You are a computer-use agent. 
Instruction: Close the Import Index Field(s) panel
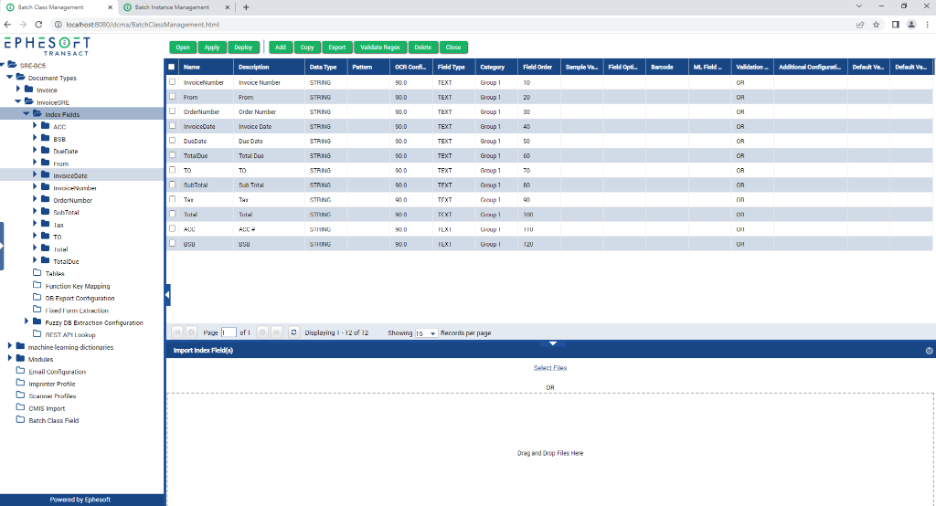pos(929,351)
